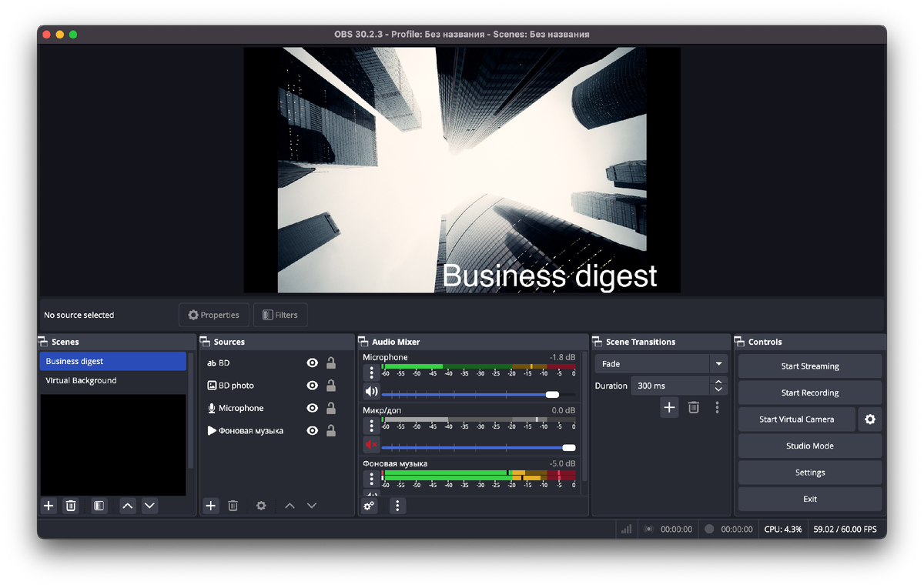Open Audio Mixer bottom three-dot menu

(x=397, y=506)
